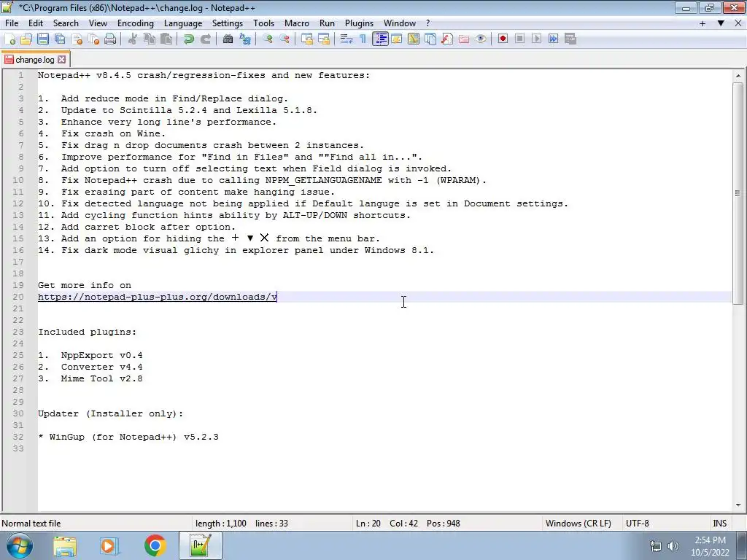Open the File menu
The image size is (747, 560).
(12, 23)
